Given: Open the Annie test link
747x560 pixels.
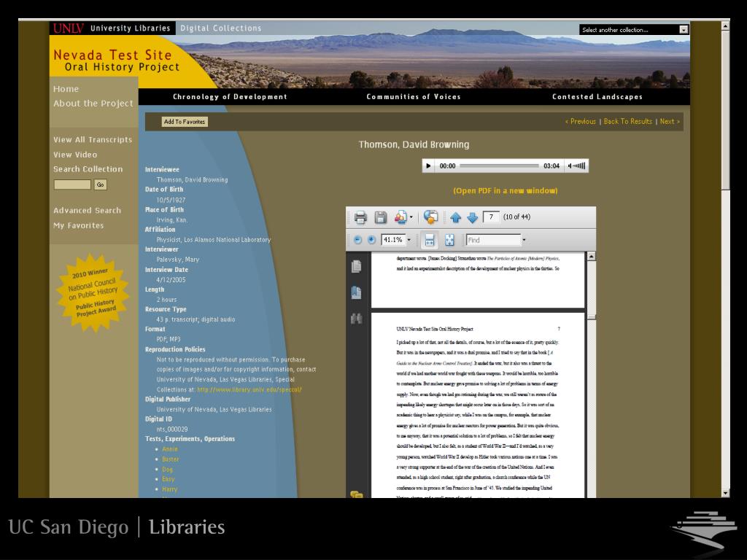Looking at the screenshot, I should click(x=169, y=449).
